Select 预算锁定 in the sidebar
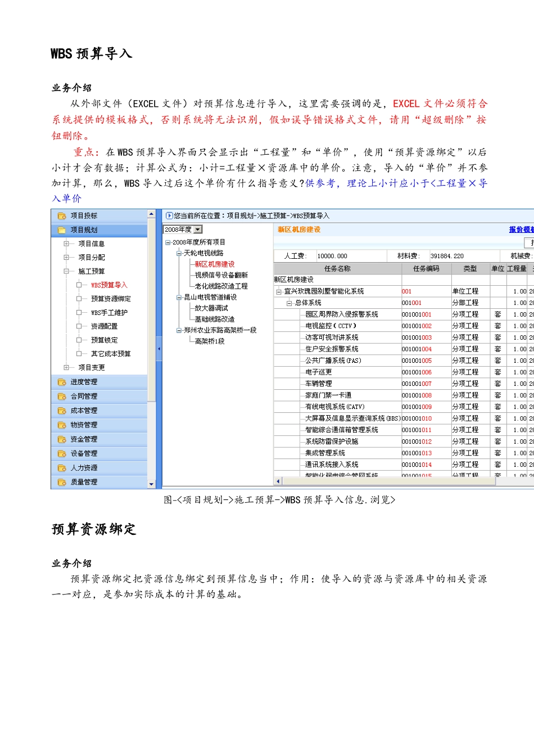The image size is (534, 756). coord(104,340)
